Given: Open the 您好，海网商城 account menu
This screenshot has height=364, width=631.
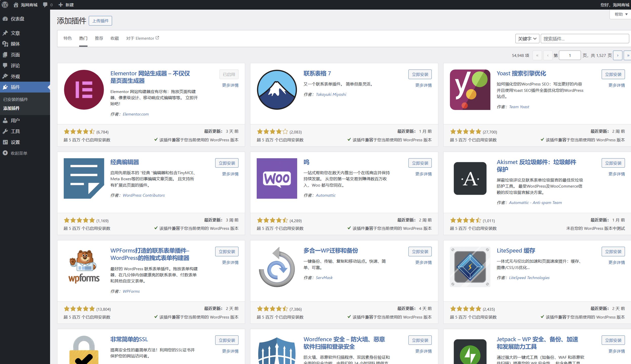Looking at the screenshot, I should (x=615, y=5).
